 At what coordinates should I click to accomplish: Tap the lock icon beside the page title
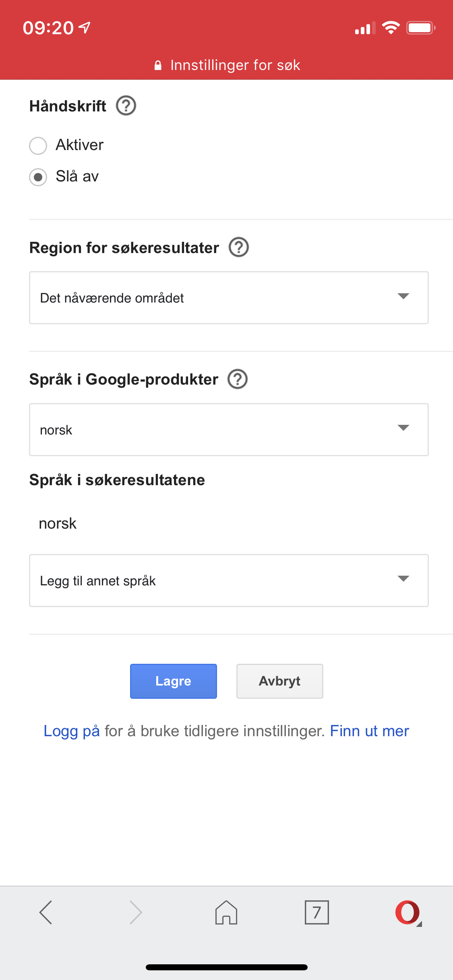tap(158, 65)
